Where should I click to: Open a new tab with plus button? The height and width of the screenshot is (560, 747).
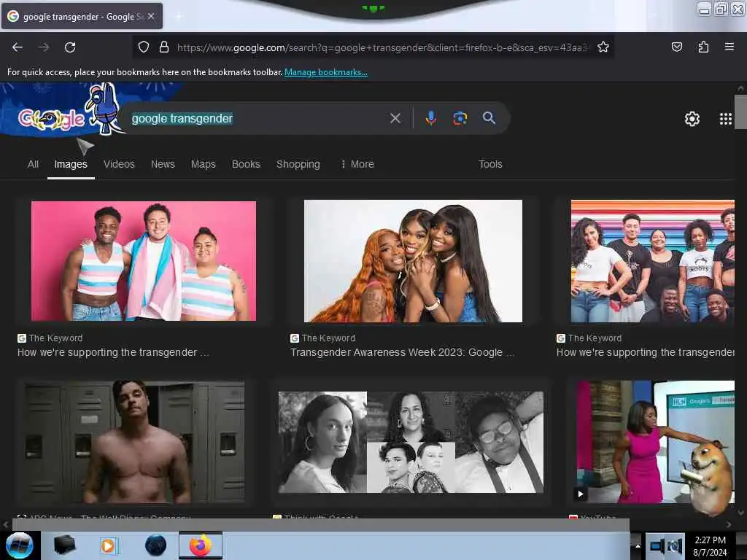(178, 17)
